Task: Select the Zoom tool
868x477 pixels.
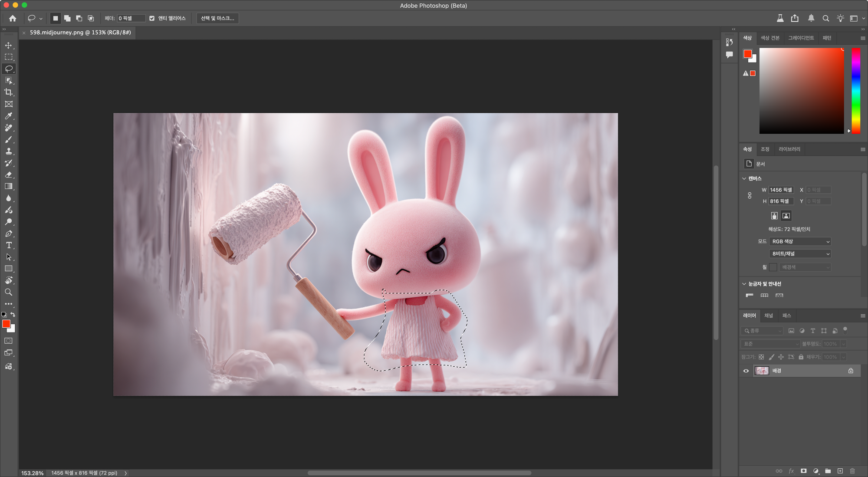Action: point(9,292)
